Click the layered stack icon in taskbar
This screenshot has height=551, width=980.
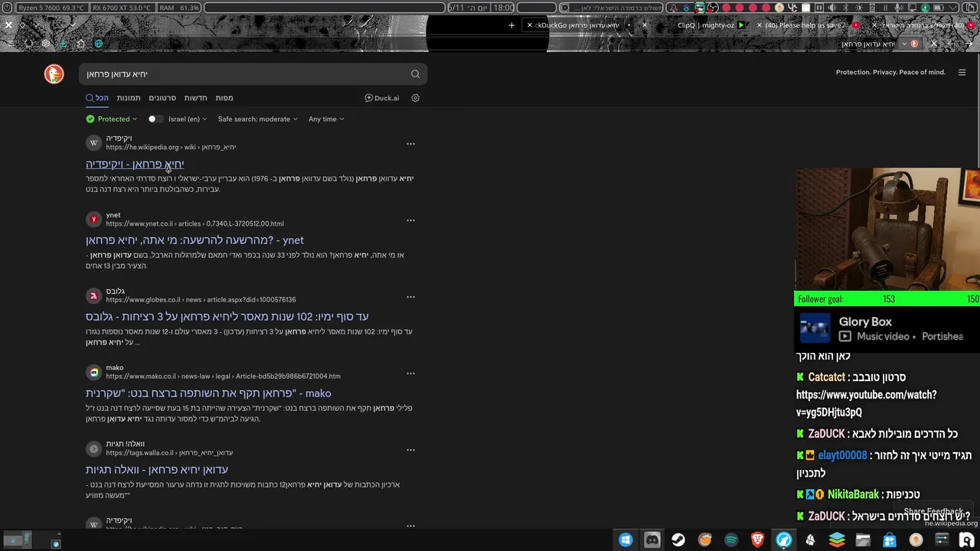click(x=837, y=540)
